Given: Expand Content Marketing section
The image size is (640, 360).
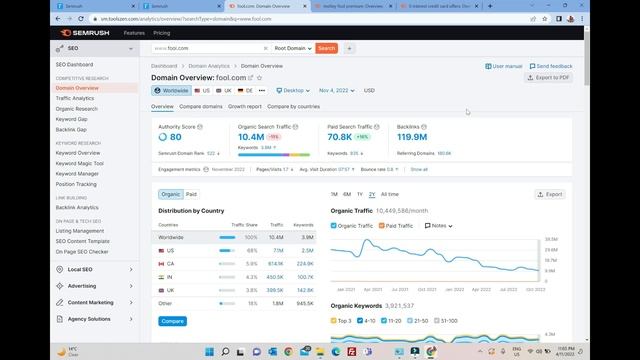Looking at the screenshot, I should [94, 302].
